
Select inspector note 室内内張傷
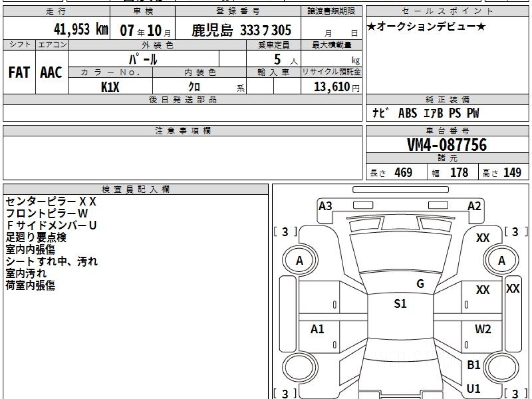(30, 249)
